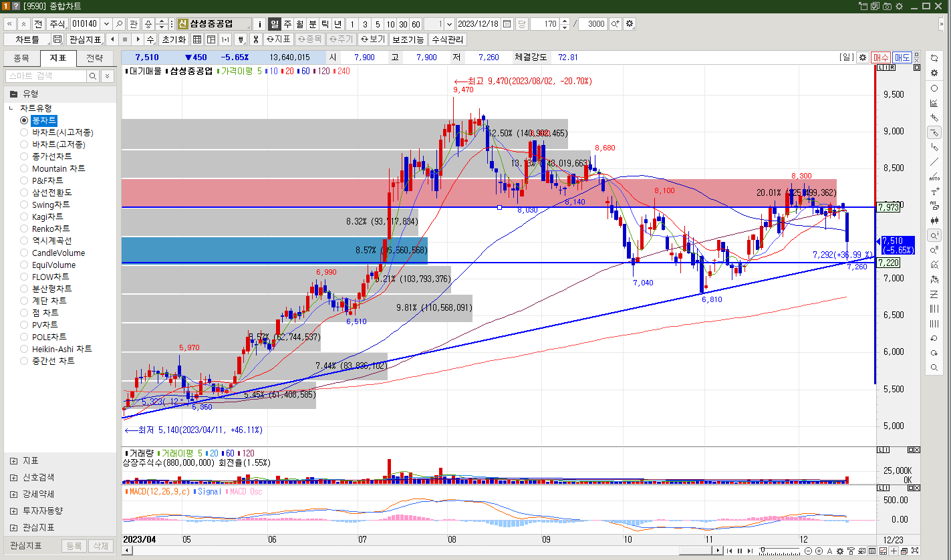Click the refresh arrows at right toolbar top

click(934, 58)
